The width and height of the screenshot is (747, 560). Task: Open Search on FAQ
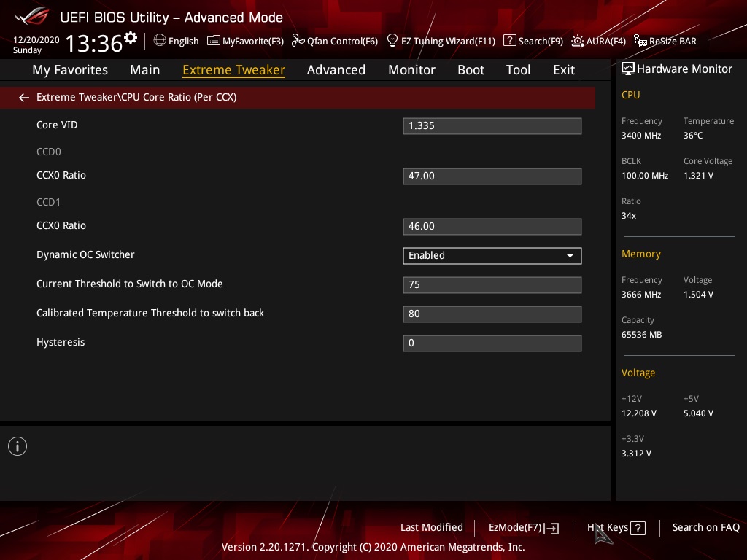(x=705, y=527)
